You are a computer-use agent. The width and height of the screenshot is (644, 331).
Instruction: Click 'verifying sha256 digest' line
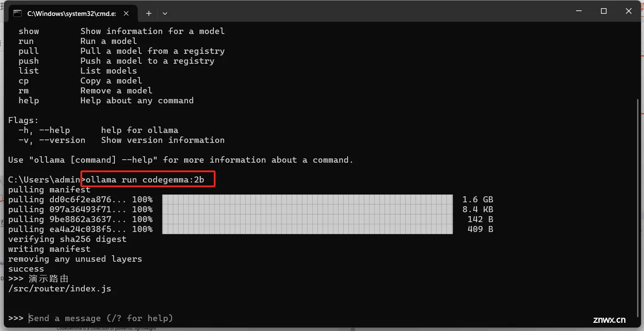point(68,239)
